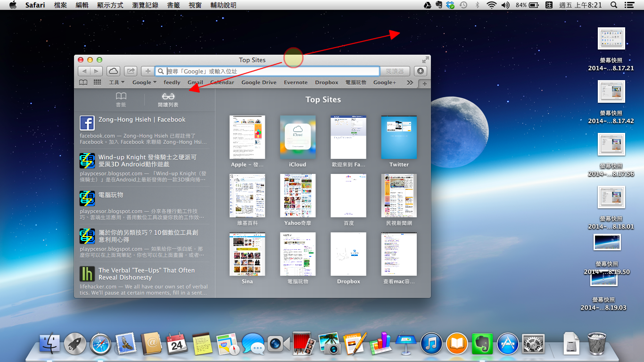The height and width of the screenshot is (362, 644).
Task: Open the Dropbox status menu icon
Action: coord(451,5)
